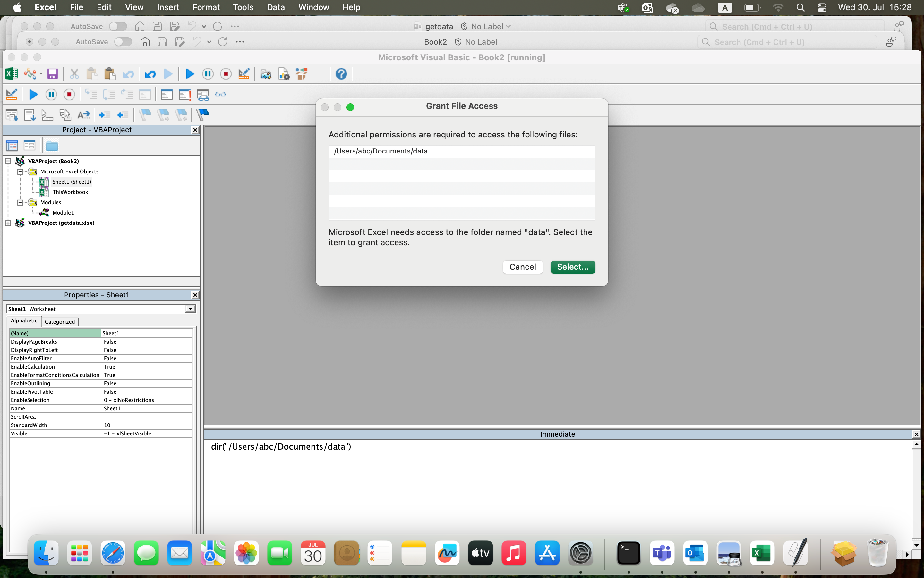Open the Sheet1 Worksheet object dropdown
This screenshot has height=578, width=924.
point(190,309)
